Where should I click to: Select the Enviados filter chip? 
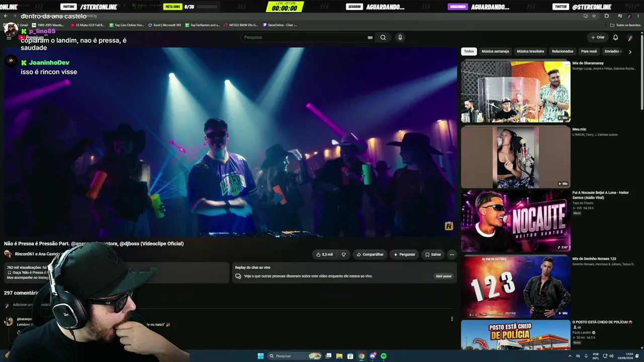point(612,51)
